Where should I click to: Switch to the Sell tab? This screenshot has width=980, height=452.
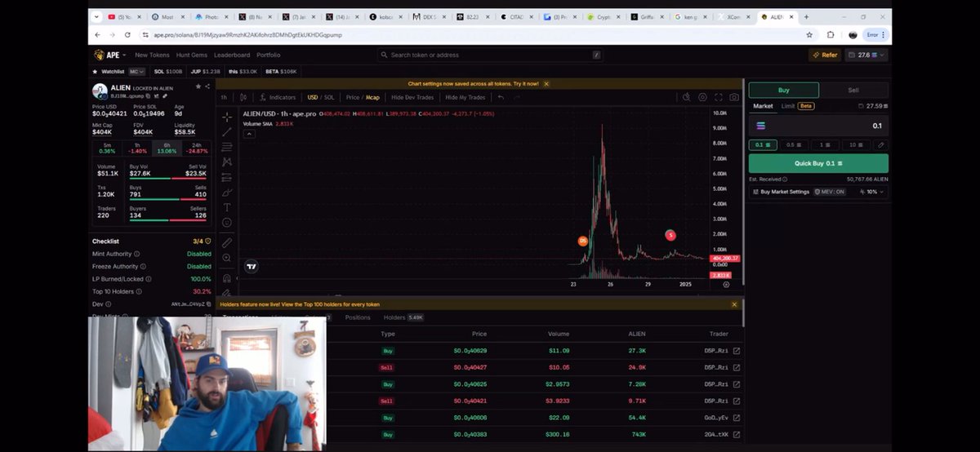tap(853, 91)
